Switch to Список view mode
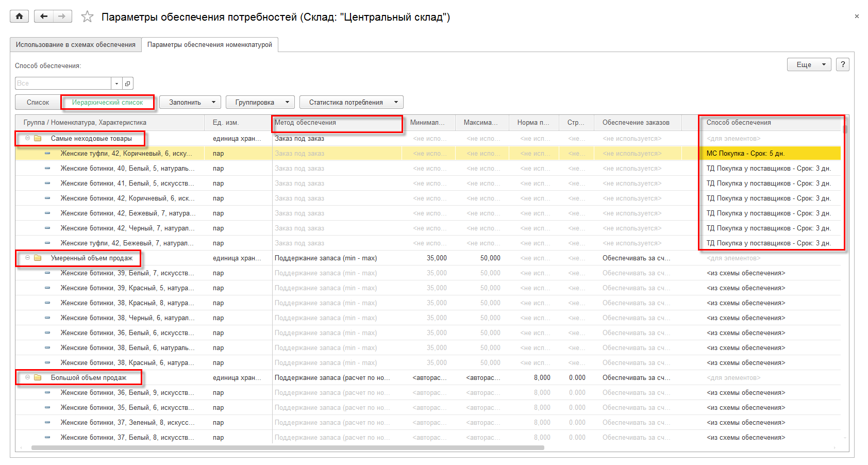Image resolution: width=868 pixels, height=465 pixels. point(38,102)
